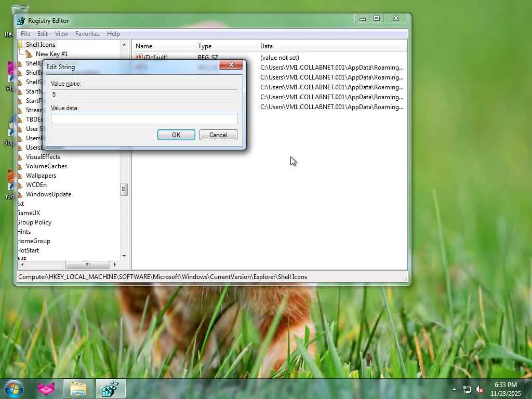Select the VisualEffects key
The width and height of the screenshot is (532, 399).
(x=43, y=157)
